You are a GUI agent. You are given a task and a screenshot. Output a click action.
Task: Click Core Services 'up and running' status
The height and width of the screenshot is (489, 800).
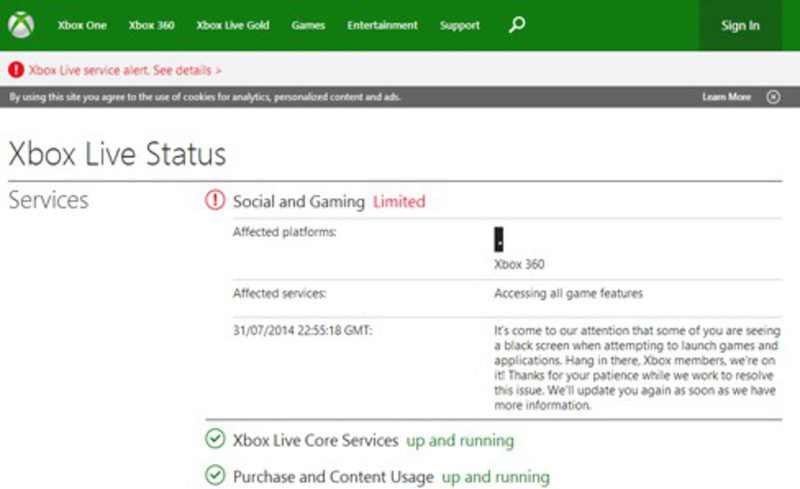click(x=460, y=441)
